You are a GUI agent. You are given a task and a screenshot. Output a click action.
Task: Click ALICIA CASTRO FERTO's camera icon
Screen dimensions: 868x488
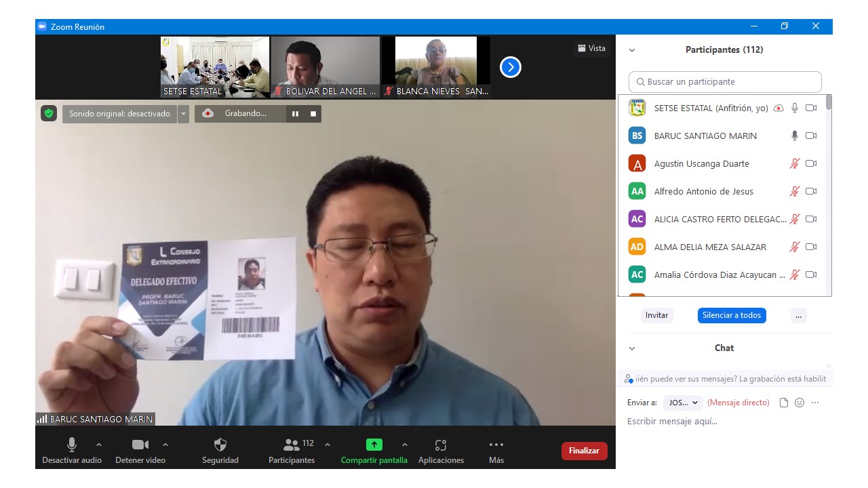click(x=811, y=219)
